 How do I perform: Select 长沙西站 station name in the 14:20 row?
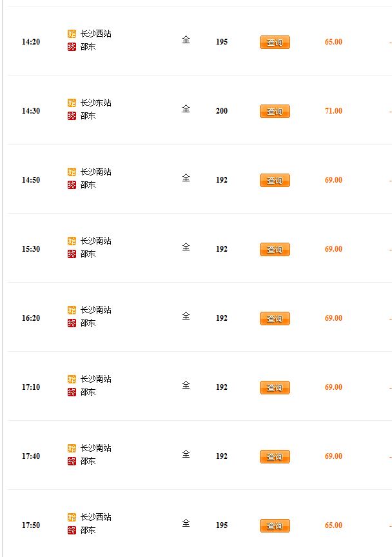pyautogui.click(x=96, y=34)
